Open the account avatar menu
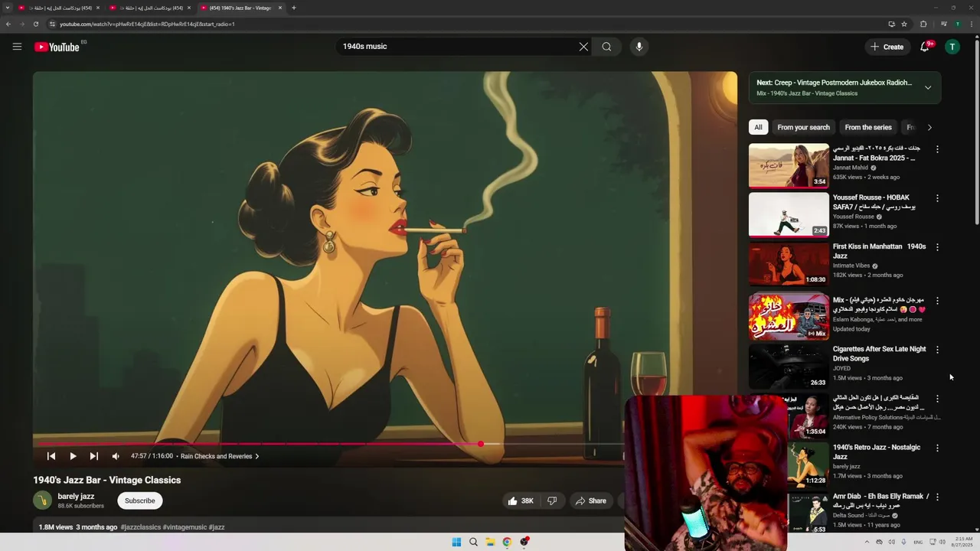 pyautogui.click(x=952, y=47)
